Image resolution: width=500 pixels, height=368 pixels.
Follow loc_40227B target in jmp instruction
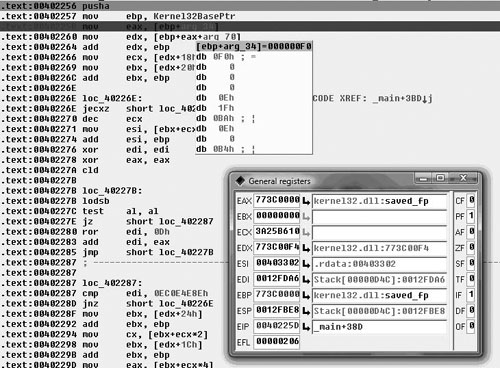[x=186, y=252]
